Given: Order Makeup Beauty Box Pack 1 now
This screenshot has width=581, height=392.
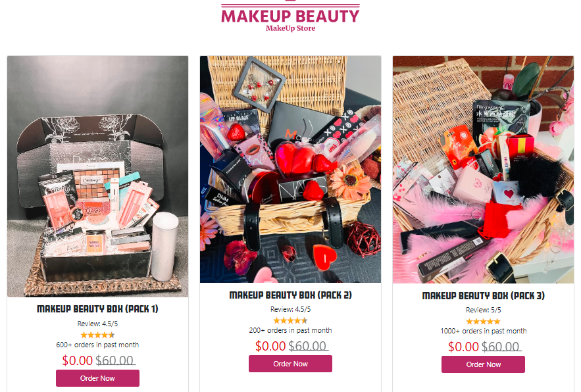Looking at the screenshot, I should pyautogui.click(x=97, y=378).
